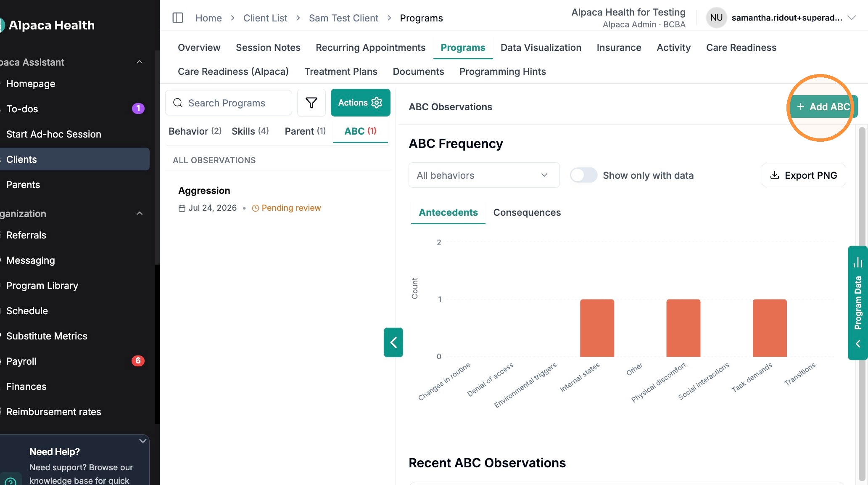Click the To-dos notification badge
The image size is (868, 485).
(x=138, y=109)
